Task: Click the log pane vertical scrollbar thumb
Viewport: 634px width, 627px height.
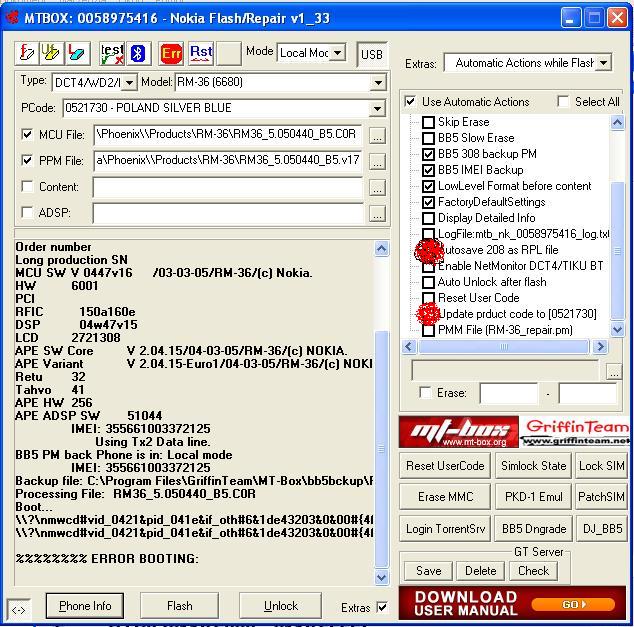Action: click(x=381, y=449)
